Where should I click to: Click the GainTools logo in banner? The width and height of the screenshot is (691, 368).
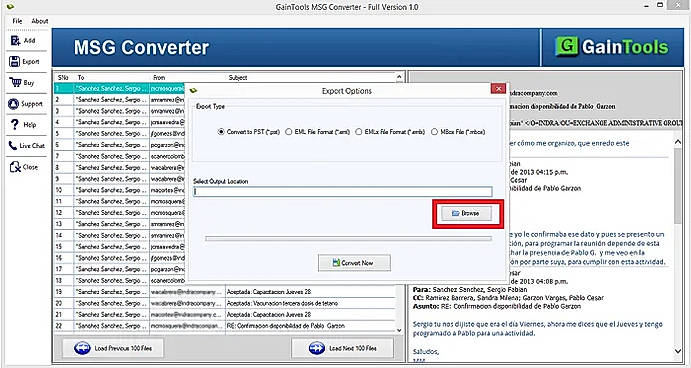click(612, 47)
